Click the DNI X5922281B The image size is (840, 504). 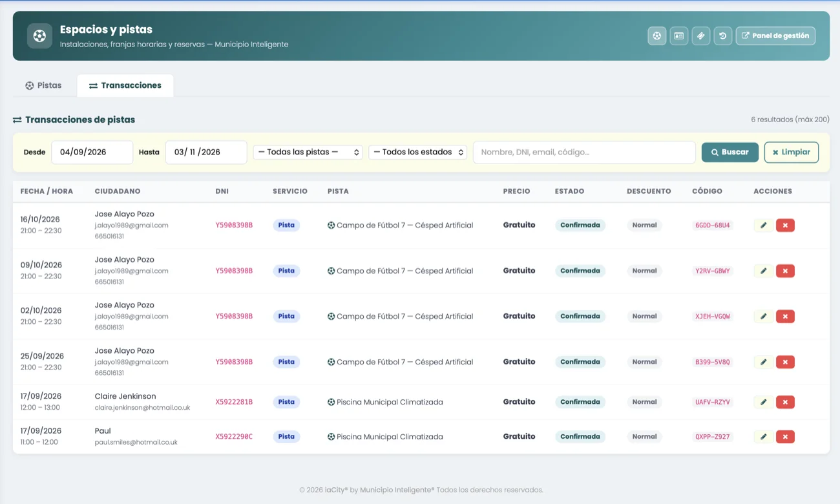click(234, 402)
